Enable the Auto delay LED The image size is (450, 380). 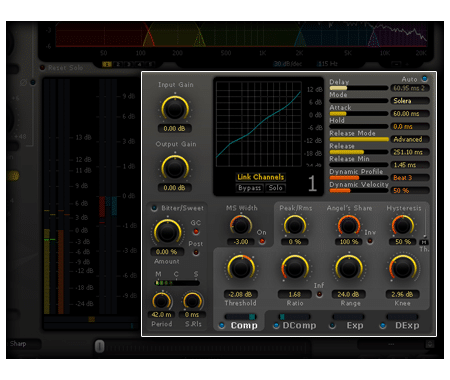pyautogui.click(x=425, y=79)
